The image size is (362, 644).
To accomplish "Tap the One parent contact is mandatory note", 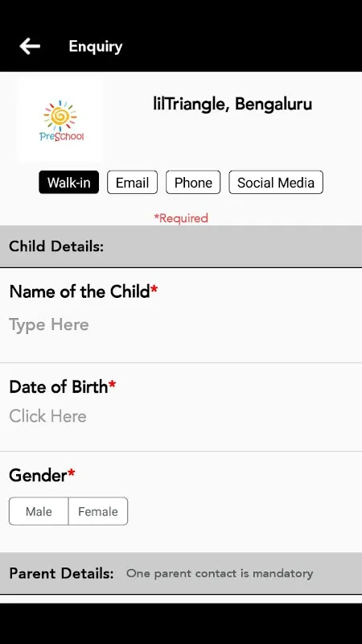I will 220,573.
